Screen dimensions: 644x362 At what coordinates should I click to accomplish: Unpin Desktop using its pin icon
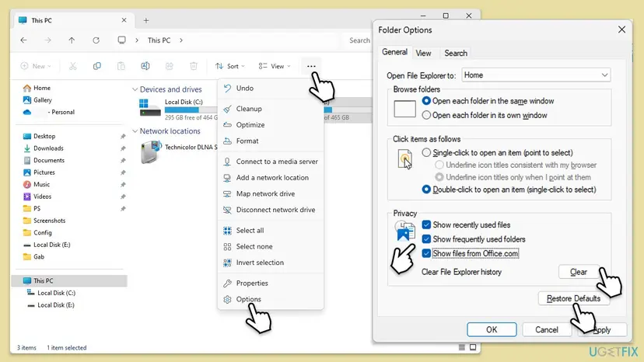tap(123, 136)
